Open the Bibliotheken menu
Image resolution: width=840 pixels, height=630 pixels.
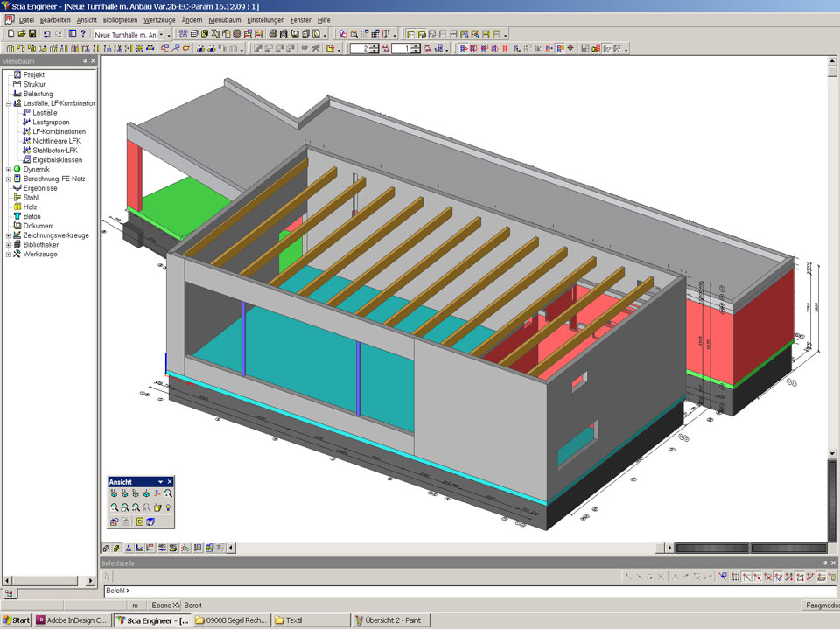click(x=120, y=19)
